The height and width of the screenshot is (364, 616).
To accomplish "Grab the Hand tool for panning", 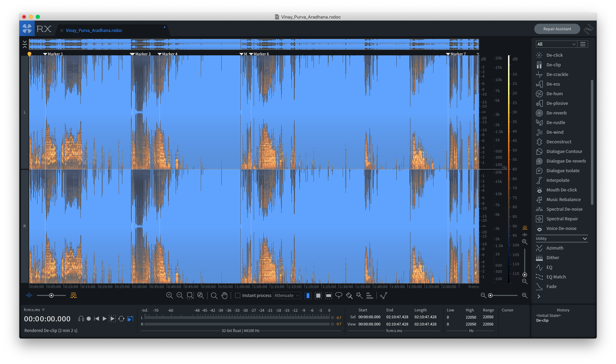I will [x=224, y=295].
